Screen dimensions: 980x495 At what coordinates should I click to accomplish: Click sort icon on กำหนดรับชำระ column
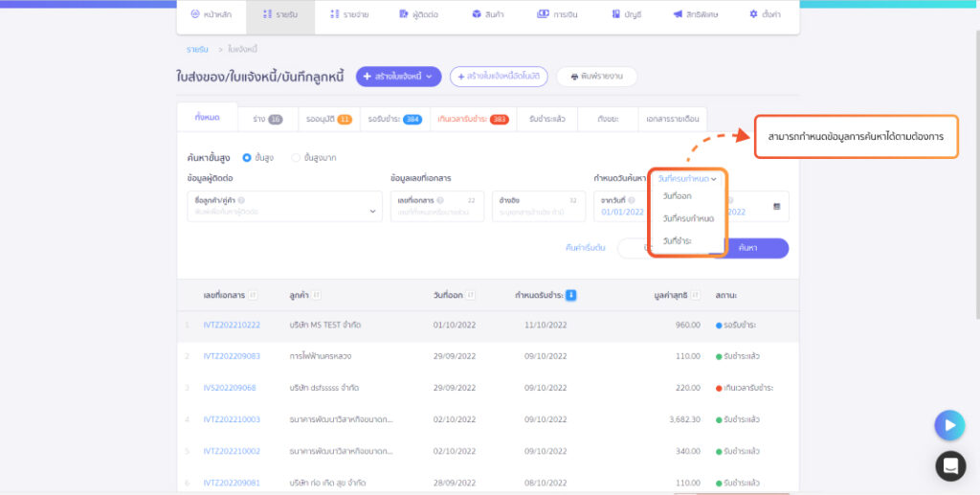pos(570,295)
